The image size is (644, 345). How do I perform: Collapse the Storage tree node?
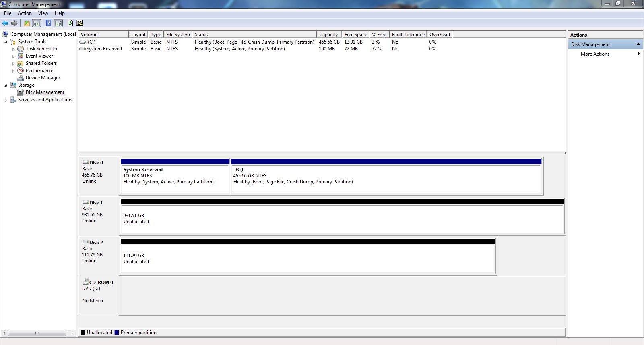(x=6, y=85)
